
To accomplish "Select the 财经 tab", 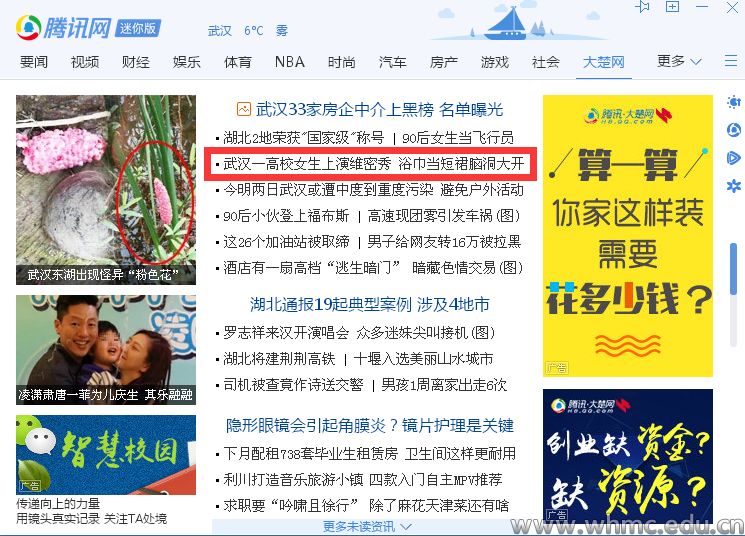I will tap(136, 62).
